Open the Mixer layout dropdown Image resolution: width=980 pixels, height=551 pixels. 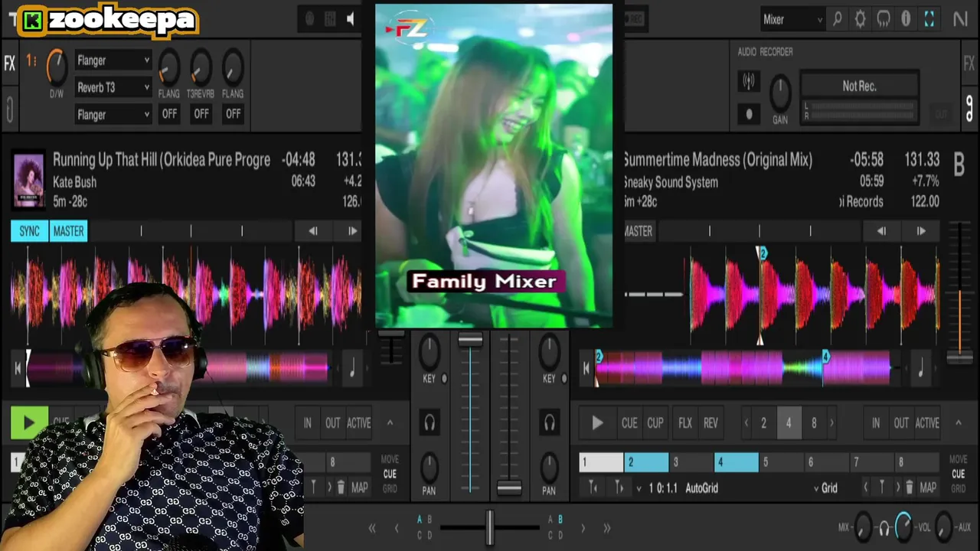click(x=792, y=20)
